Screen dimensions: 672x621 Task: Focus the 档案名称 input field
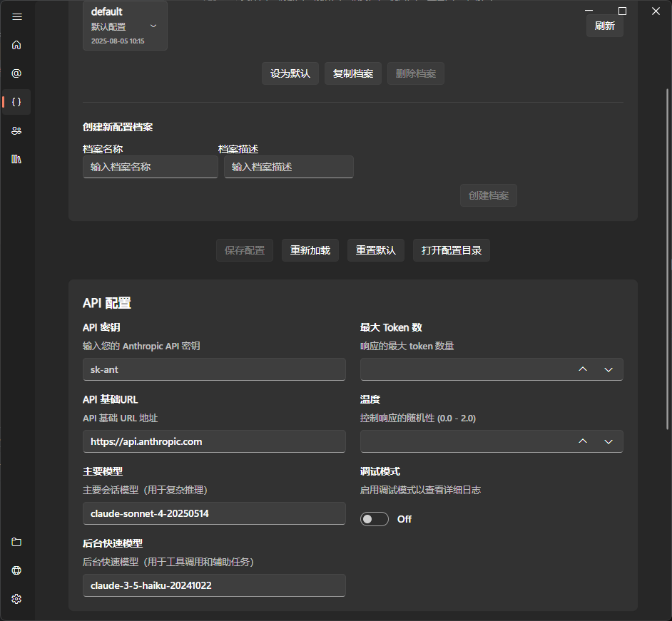pos(151,167)
